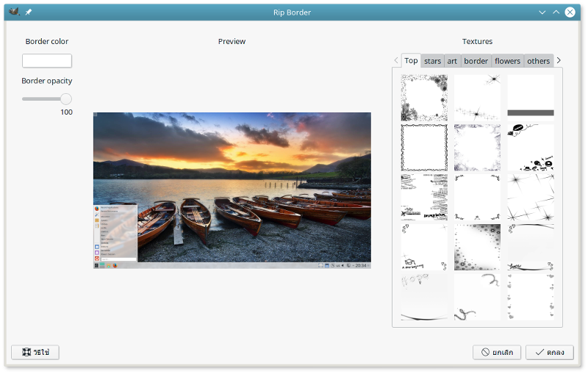Screen dimensions: 588x374
Task: Click the pin window icon
Action: pyautogui.click(x=29, y=12)
